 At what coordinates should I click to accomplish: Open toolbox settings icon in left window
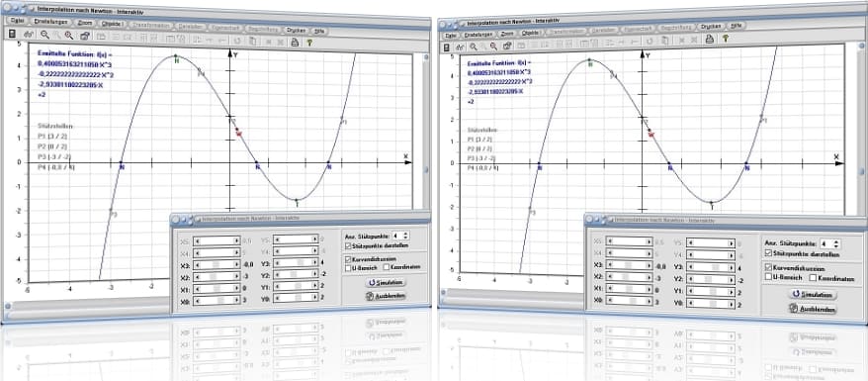[x=85, y=37]
